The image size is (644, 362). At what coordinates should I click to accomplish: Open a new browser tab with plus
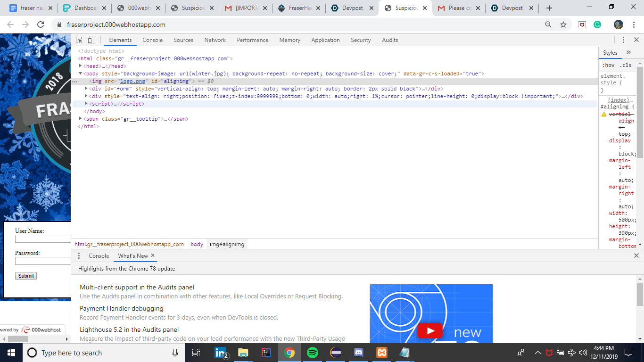point(549,8)
